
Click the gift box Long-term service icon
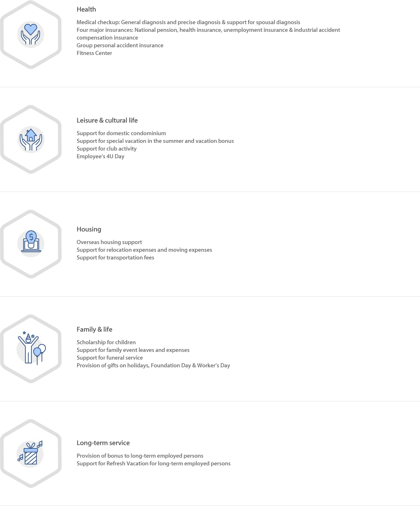(x=30, y=453)
